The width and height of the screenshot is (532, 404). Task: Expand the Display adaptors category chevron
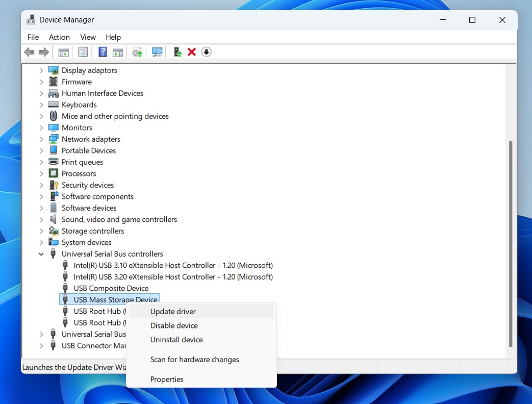pos(41,70)
